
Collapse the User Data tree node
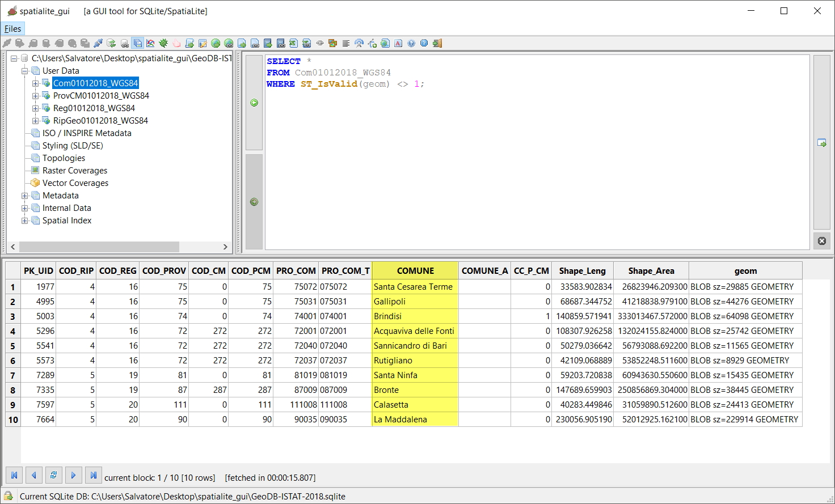click(x=25, y=71)
